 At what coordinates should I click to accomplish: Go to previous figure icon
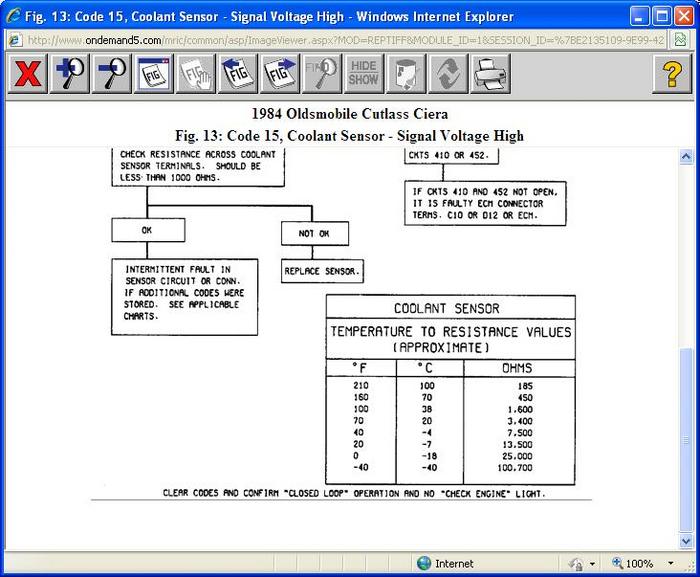pyautogui.click(x=238, y=74)
